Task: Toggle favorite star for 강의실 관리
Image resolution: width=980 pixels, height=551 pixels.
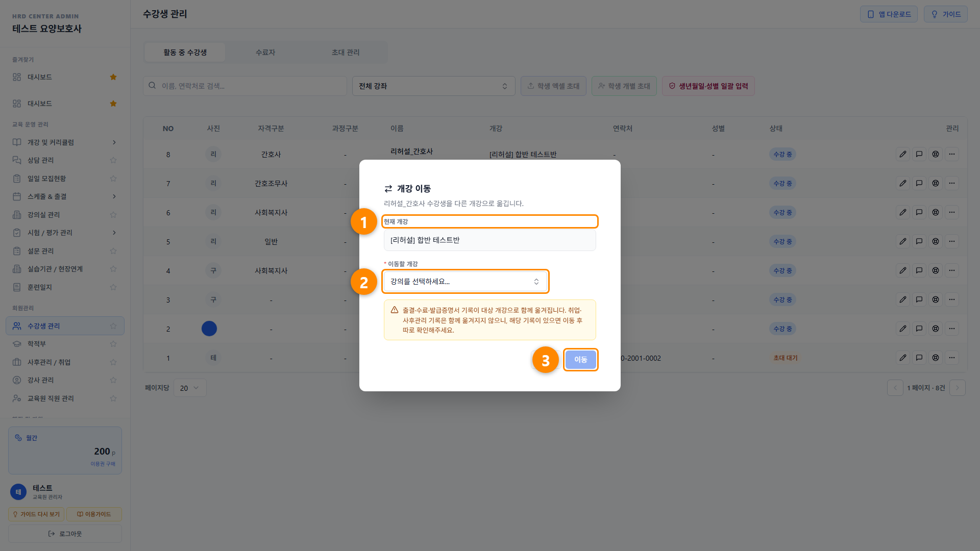Action: (113, 215)
